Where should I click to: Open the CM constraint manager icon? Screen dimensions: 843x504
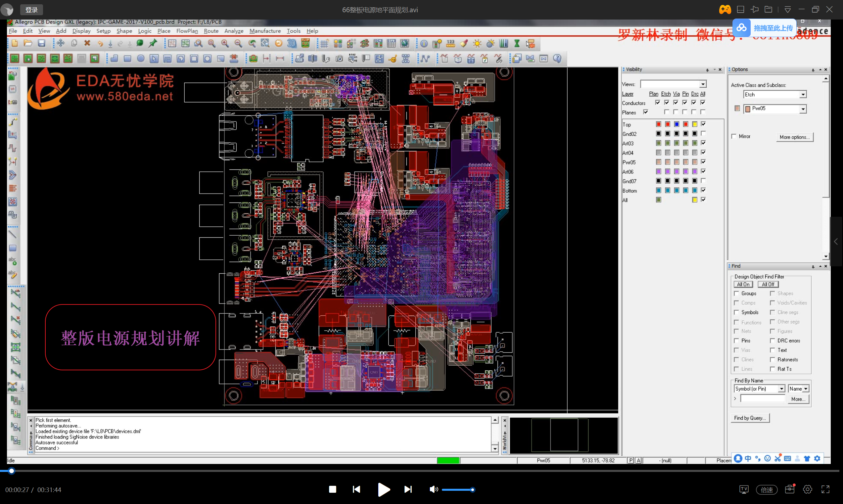pos(378,43)
